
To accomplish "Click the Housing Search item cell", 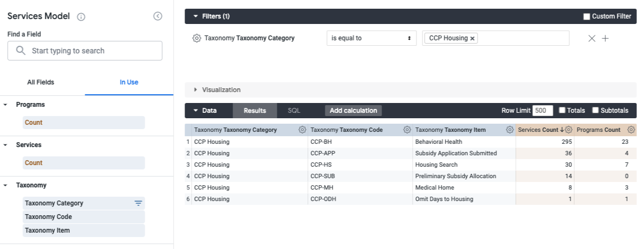I will pyautogui.click(x=464, y=165).
